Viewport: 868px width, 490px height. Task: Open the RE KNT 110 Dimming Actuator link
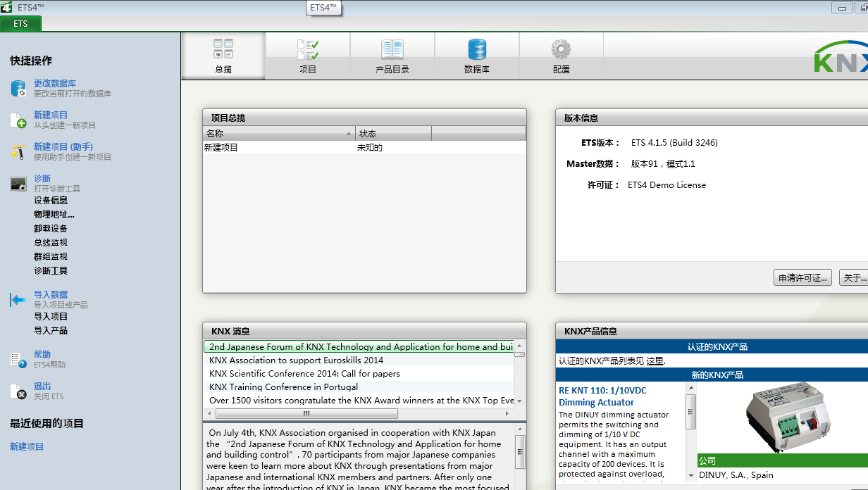[602, 396]
